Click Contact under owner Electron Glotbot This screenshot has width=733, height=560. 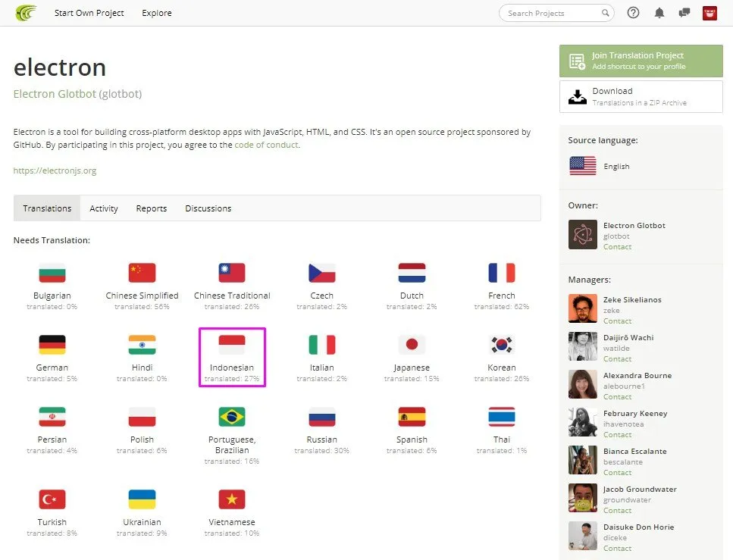click(x=617, y=247)
